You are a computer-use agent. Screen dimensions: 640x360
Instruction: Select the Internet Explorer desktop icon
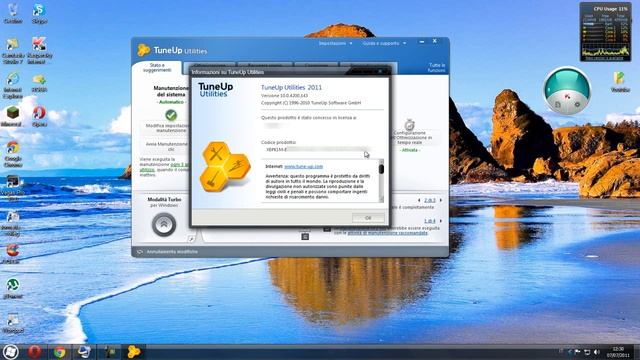pyautogui.click(x=13, y=85)
